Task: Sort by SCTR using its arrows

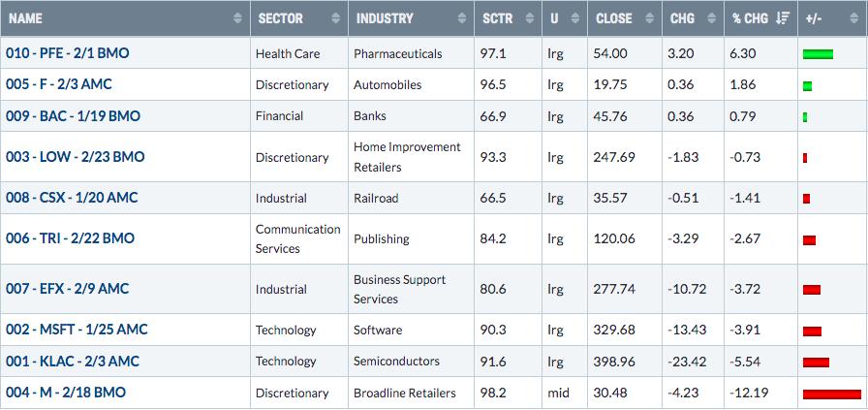Action: [x=529, y=18]
